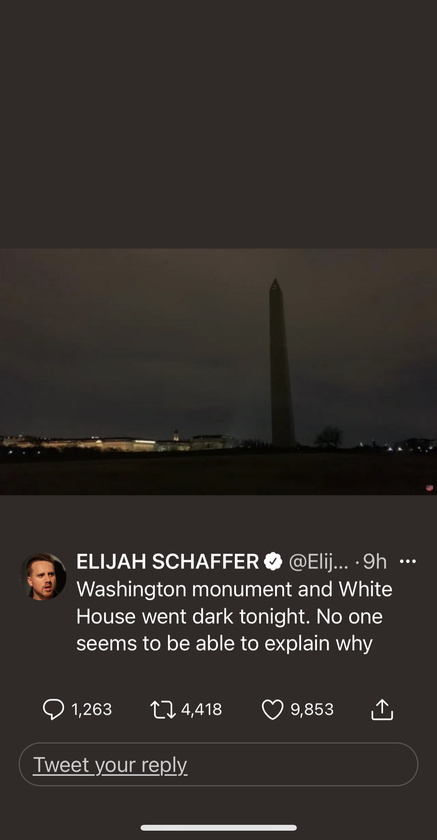View the 9,853 likes count

(312, 710)
